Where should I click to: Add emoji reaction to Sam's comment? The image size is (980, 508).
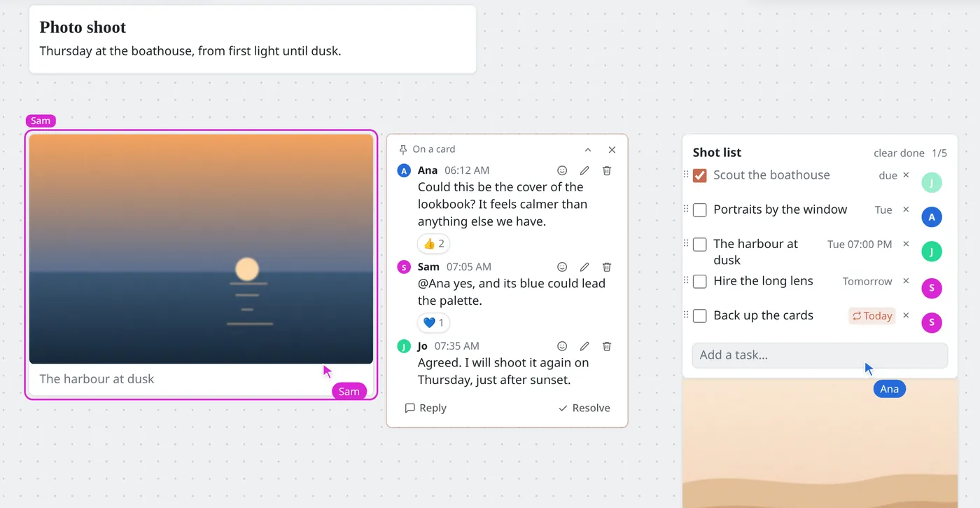point(562,267)
